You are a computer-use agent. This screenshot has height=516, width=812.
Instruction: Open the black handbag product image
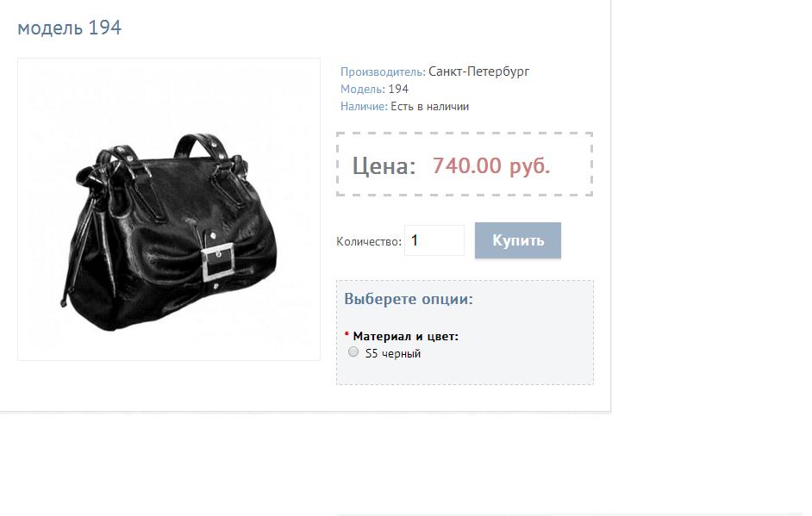(169, 209)
